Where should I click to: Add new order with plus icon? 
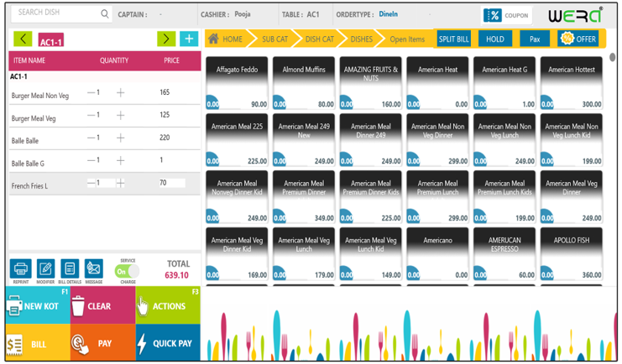point(189,39)
